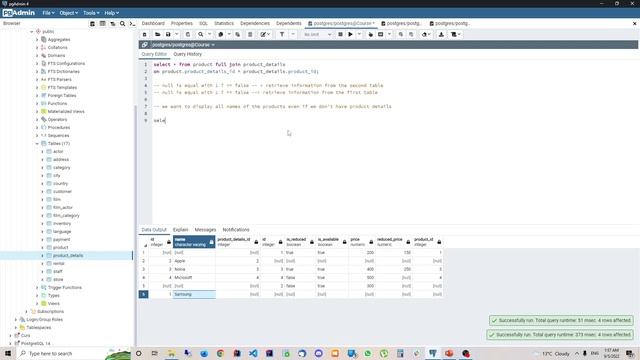Image resolution: width=640 pixels, height=360 pixels.
Task: Switch to the Explain output tab
Action: tap(180, 230)
